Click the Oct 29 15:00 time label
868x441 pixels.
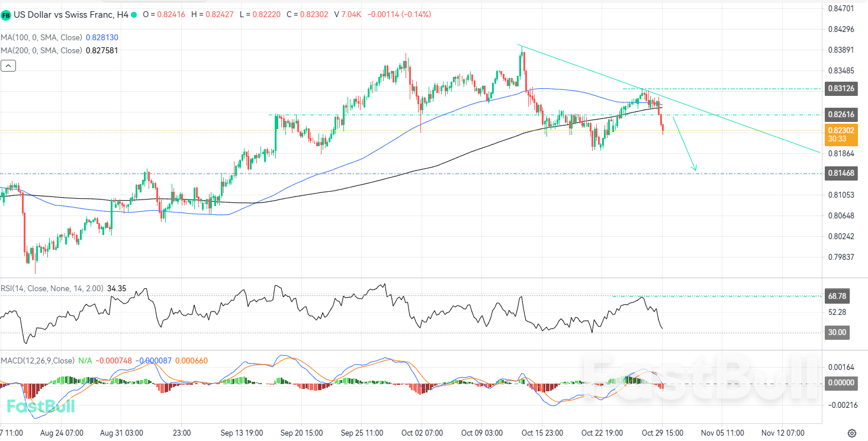pyautogui.click(x=662, y=433)
